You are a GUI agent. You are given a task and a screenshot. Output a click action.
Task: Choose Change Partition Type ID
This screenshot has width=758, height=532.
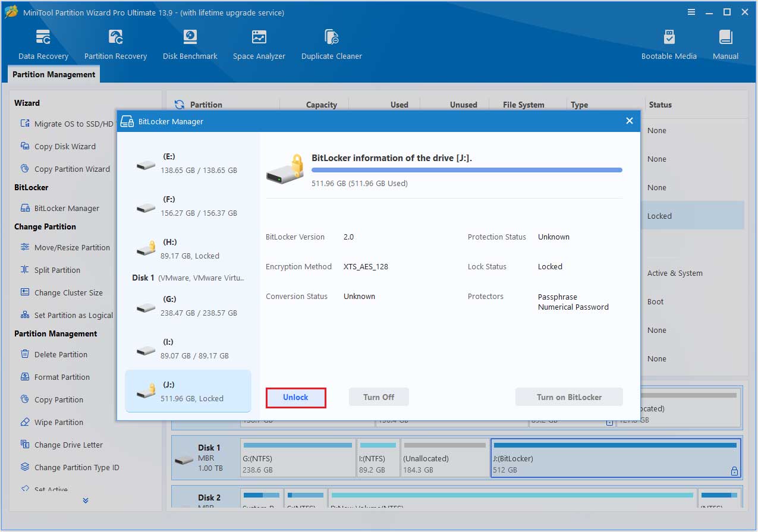[x=70, y=467]
